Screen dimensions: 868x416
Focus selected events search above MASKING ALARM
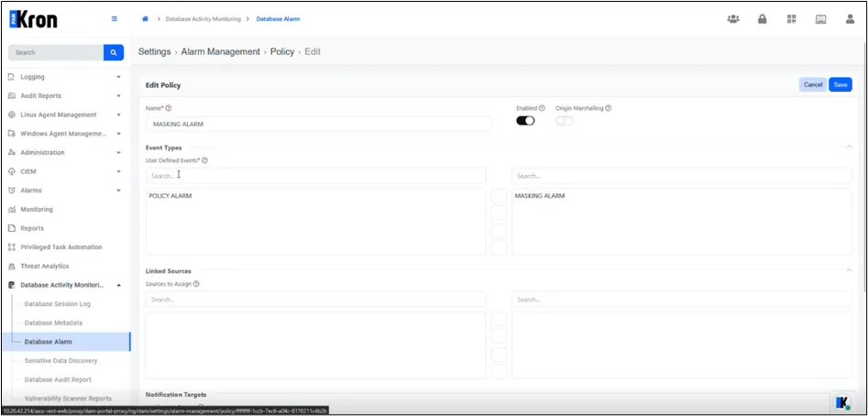681,176
